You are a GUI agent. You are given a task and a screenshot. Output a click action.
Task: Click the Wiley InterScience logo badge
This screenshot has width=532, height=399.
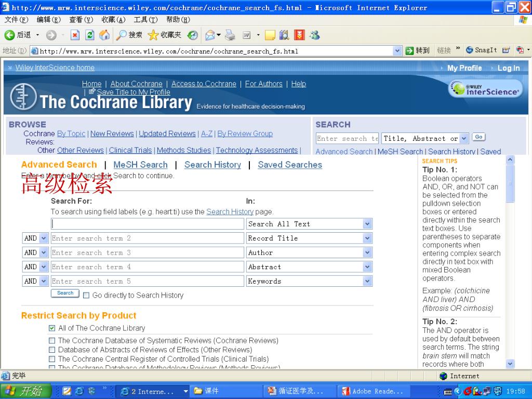(x=486, y=89)
